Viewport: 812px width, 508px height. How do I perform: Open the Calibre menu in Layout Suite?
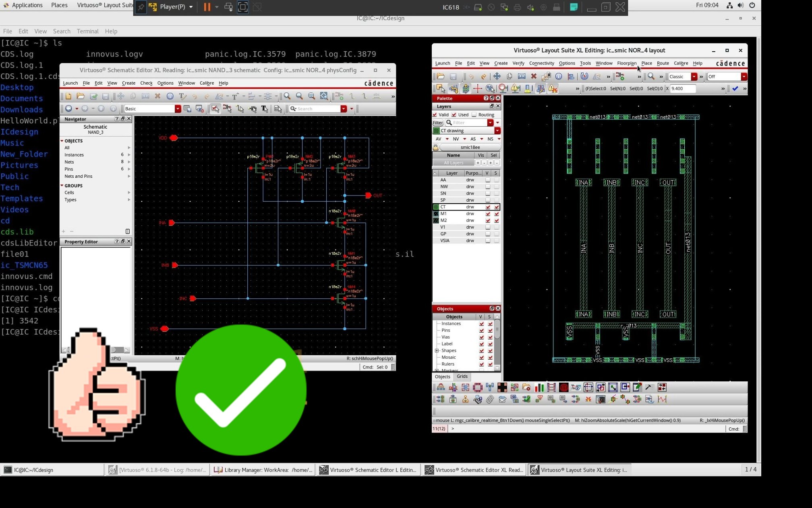[x=681, y=63]
